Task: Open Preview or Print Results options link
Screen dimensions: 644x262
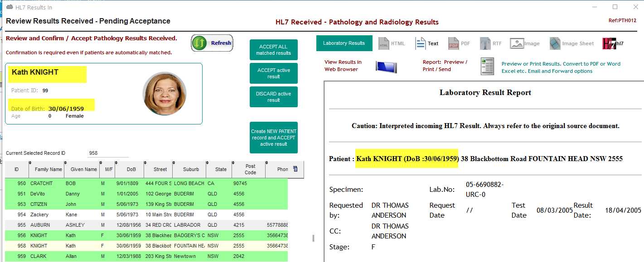Action: [561, 67]
